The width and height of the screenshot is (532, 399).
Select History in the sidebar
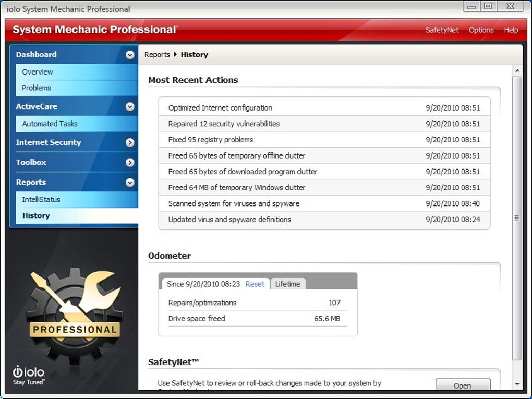(x=77, y=215)
